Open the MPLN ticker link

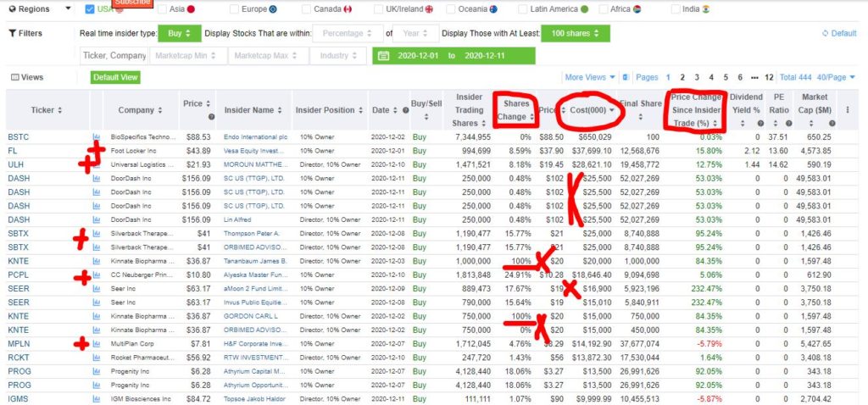[19, 344]
